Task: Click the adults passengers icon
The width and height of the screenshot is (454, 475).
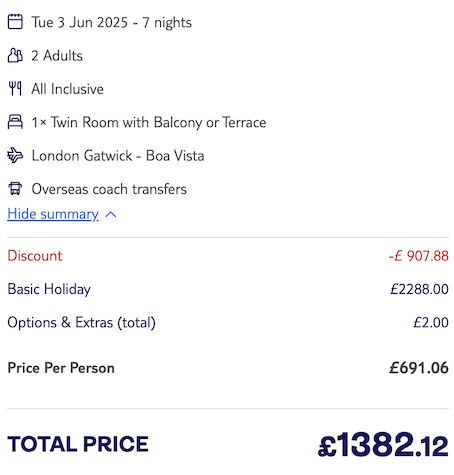Action: [15, 55]
